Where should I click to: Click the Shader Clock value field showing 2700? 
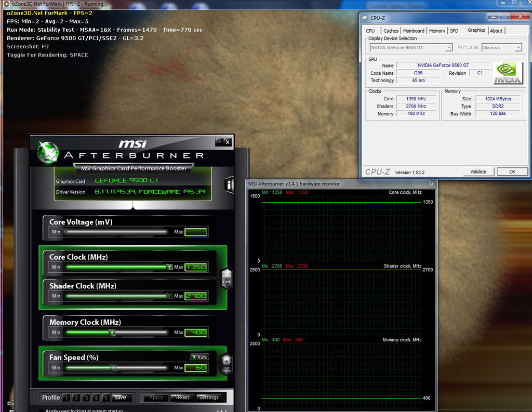(196, 296)
